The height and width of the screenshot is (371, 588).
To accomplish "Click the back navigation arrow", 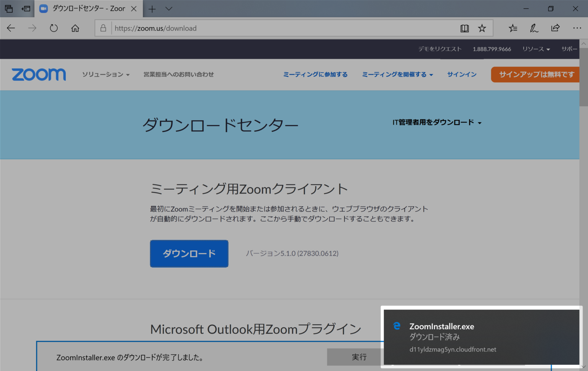I will [x=10, y=28].
